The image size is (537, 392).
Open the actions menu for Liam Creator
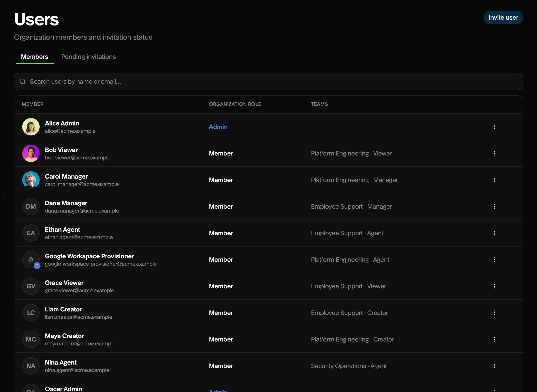(x=494, y=313)
